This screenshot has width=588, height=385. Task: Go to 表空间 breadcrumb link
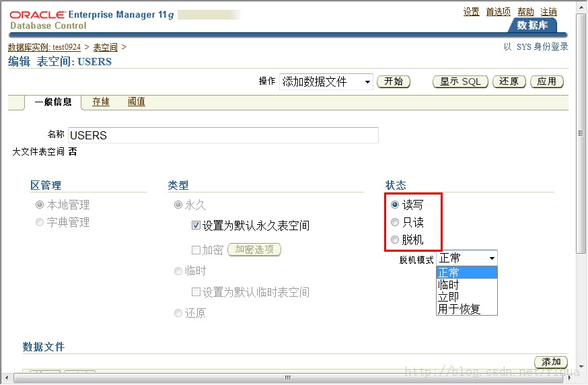pos(106,47)
